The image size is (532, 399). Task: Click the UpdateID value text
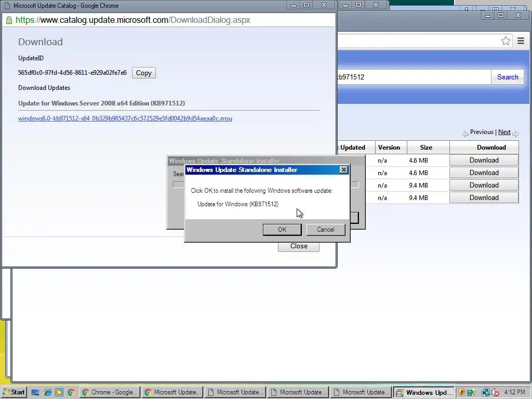72,73
